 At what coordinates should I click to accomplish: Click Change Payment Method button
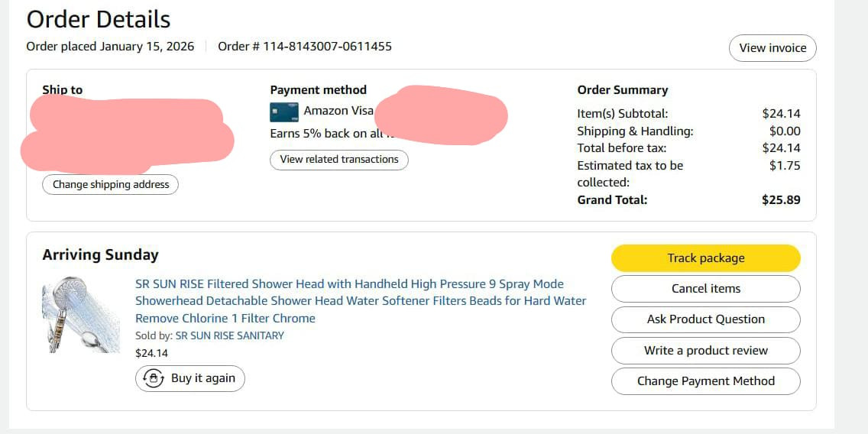[x=705, y=381]
